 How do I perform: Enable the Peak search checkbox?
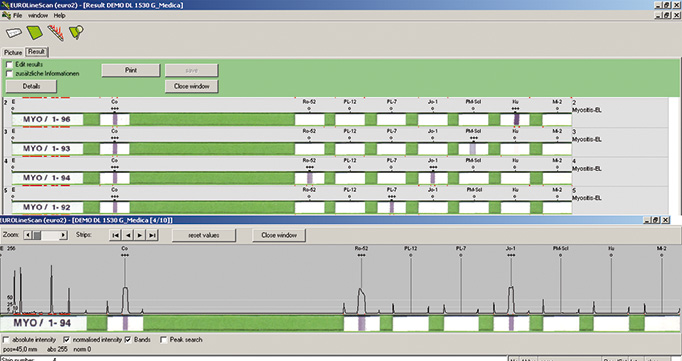[164, 340]
